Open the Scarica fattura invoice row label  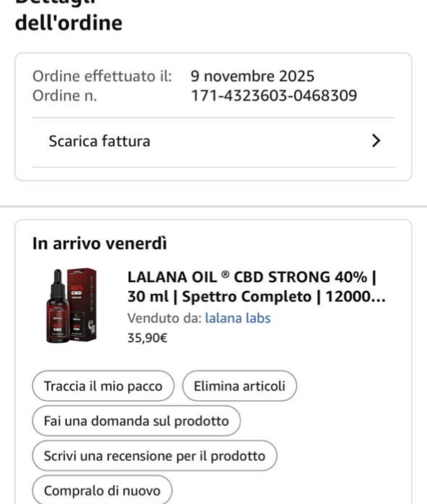[x=99, y=141]
